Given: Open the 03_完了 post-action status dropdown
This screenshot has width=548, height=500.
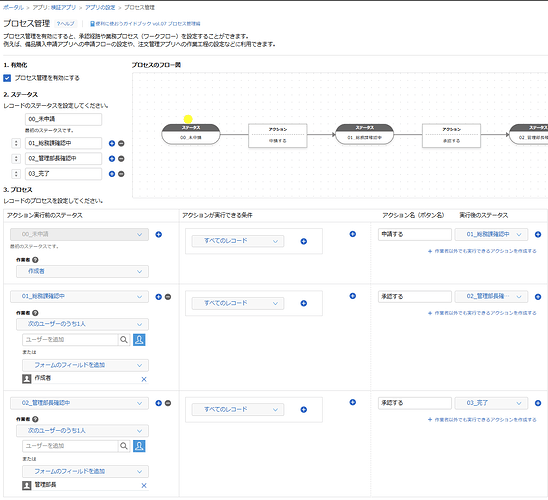Looking at the screenshot, I should click(491, 403).
